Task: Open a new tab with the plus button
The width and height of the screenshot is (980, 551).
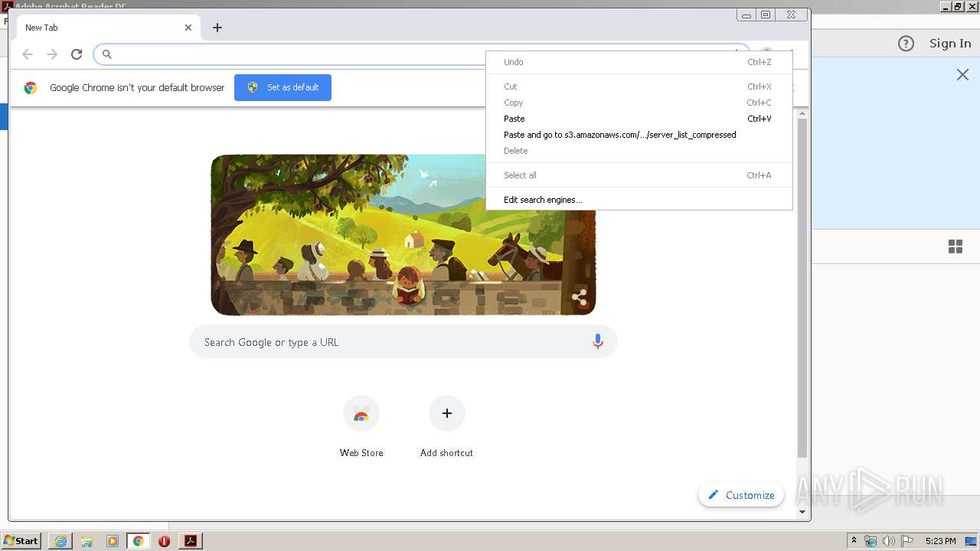Action: pos(217,28)
